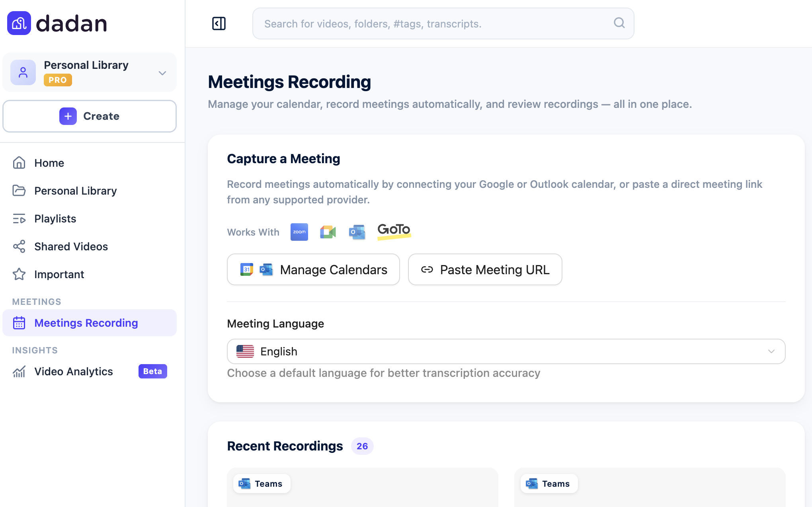Click the US flag icon in language field
Viewport: 812px width, 507px height.
coord(245,351)
